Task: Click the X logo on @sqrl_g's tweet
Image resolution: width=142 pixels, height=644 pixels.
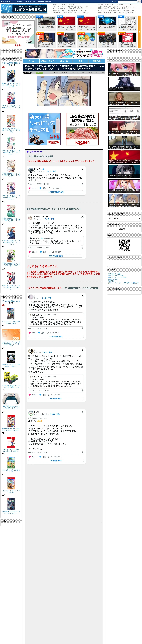Action: click(x=82, y=296)
